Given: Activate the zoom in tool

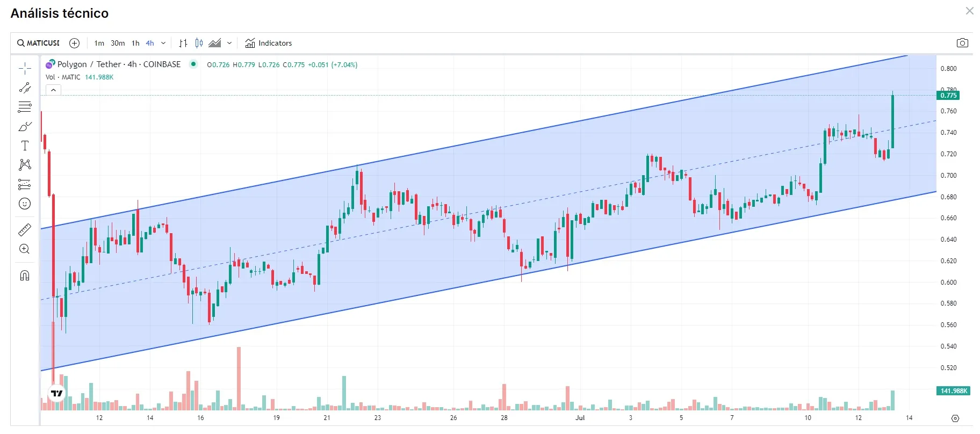Looking at the screenshot, I should point(25,249).
